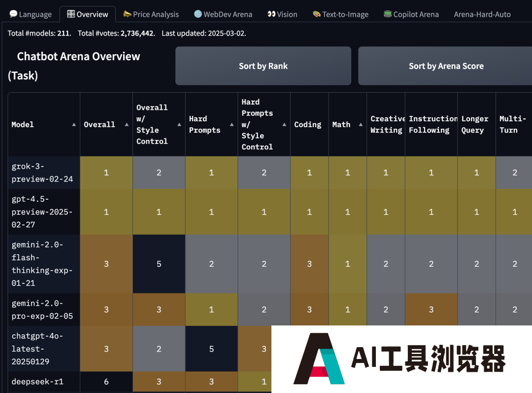
Task: Click the Total #votes 2,736,442 text
Action: pyautogui.click(x=116, y=34)
